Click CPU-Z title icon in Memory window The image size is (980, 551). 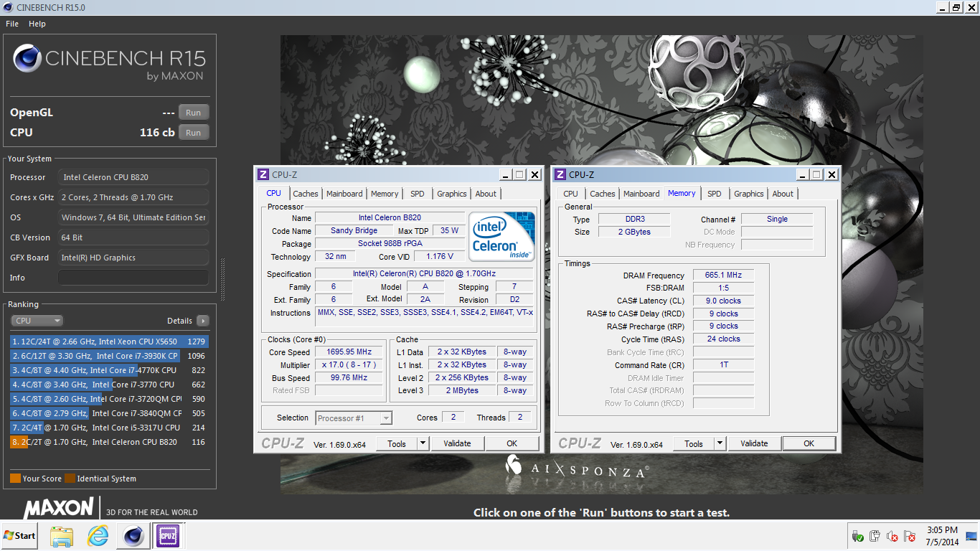click(560, 175)
